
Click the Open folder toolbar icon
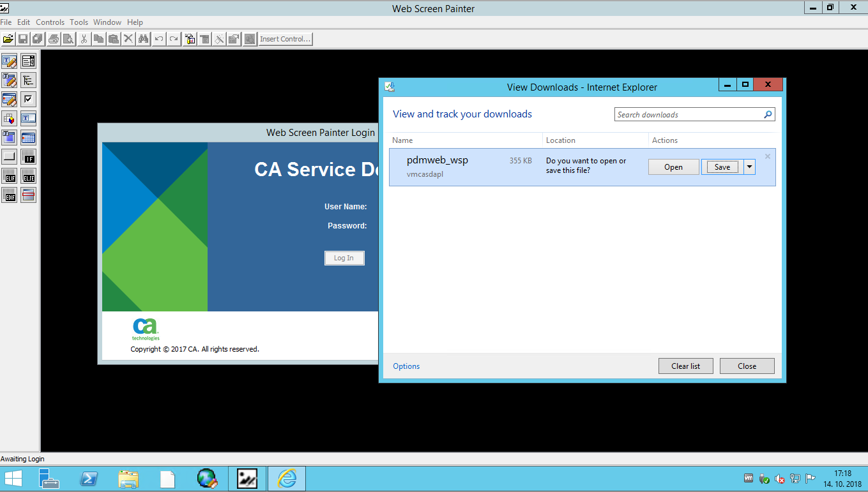8,39
